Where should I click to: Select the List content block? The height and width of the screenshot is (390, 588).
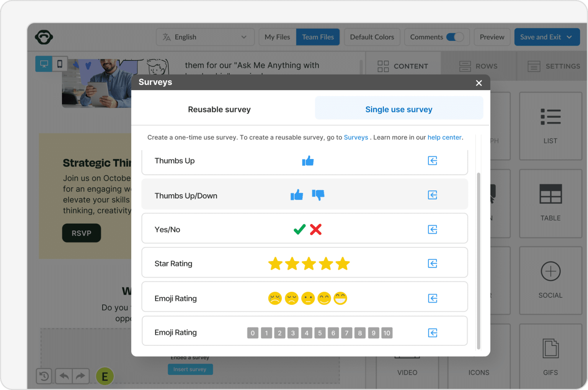tap(550, 126)
